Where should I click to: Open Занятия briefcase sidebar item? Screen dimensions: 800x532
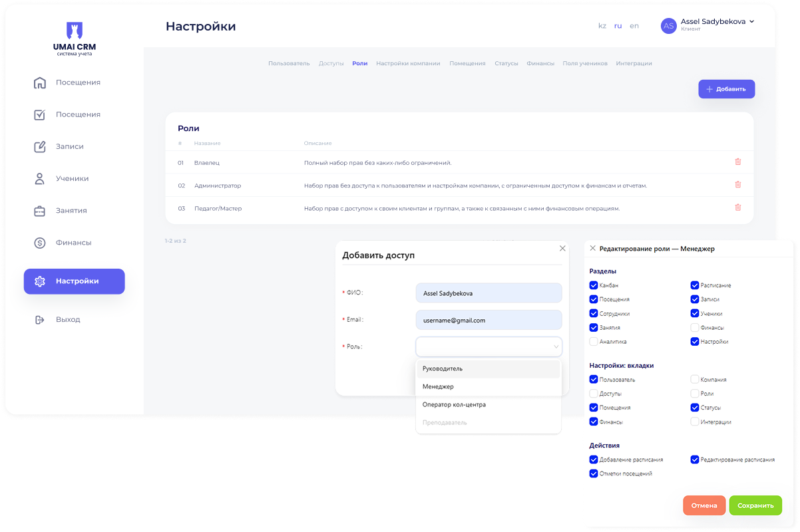click(x=40, y=211)
